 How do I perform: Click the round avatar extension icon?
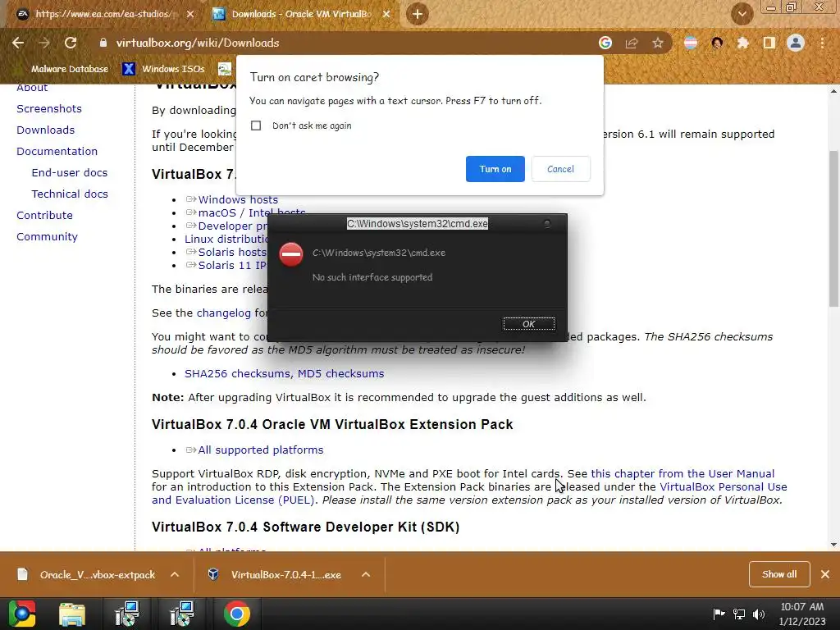pos(717,43)
